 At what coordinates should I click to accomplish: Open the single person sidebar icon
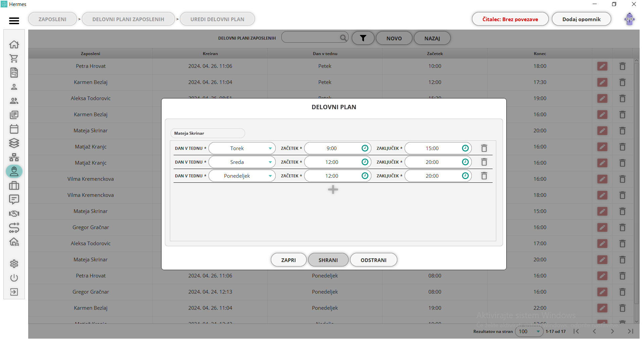(14, 87)
